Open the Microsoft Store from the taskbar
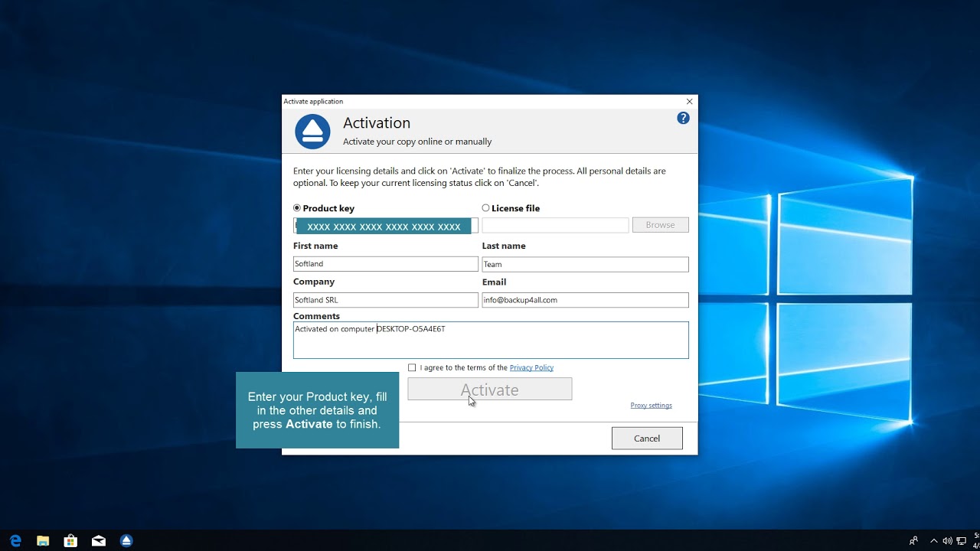 coord(70,540)
